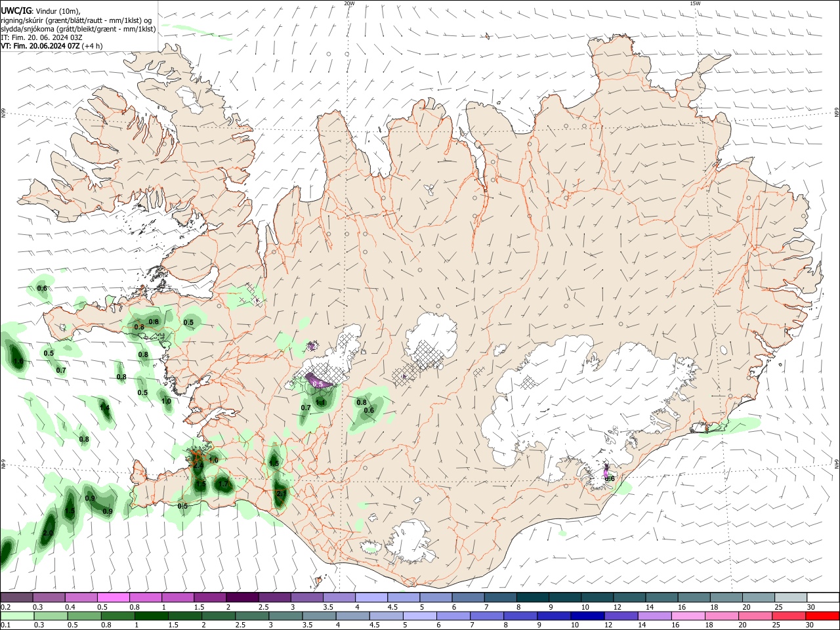Screen dimensions: 840x630
Task: Click the 'IT: Fim. 20. 06. 2024 03Z' line
Action: click(x=41, y=37)
